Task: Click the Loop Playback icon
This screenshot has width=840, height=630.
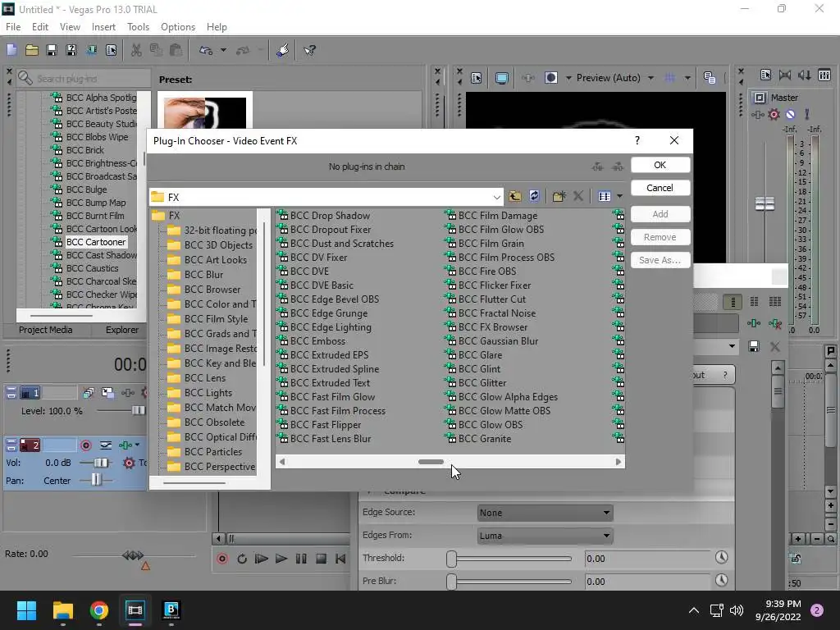Action: 242,559
